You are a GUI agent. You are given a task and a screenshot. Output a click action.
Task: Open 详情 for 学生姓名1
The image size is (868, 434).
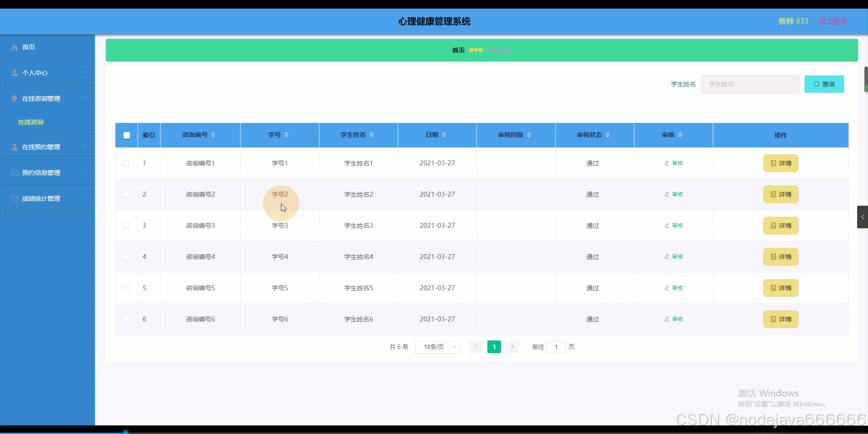coord(781,163)
